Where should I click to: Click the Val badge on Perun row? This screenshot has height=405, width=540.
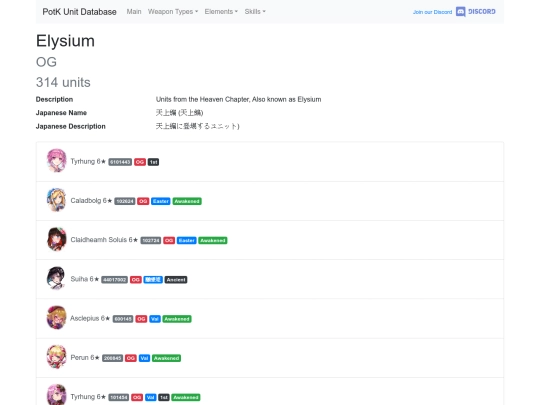coord(144,358)
